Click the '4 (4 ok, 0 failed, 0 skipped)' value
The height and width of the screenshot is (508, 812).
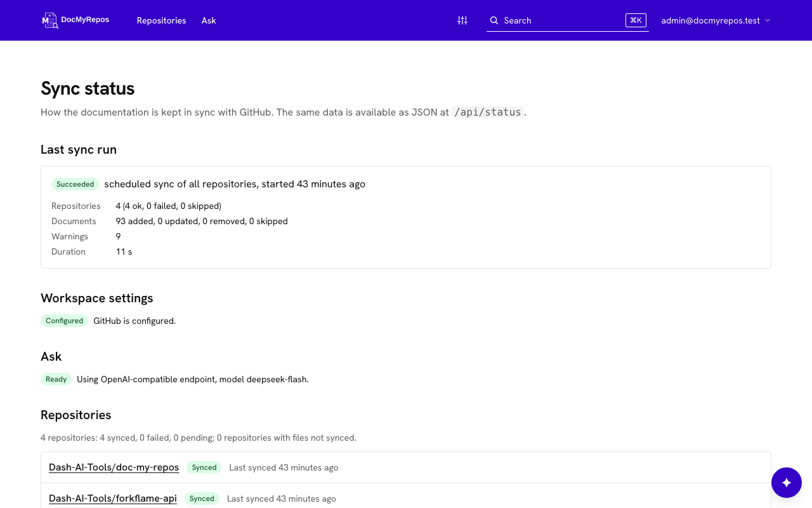(168, 206)
